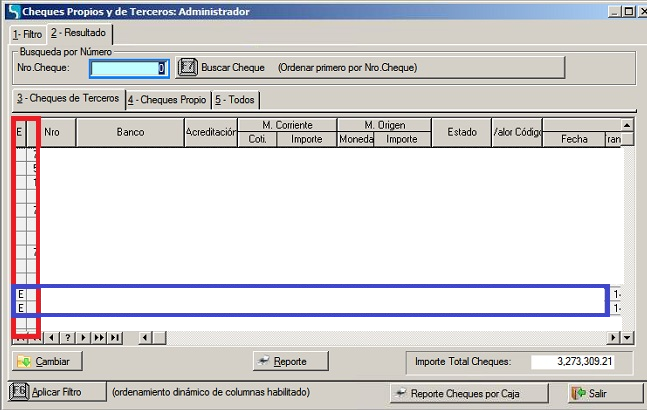Select the Todos tab
Viewport: 647px width, 410px height.
tap(235, 100)
